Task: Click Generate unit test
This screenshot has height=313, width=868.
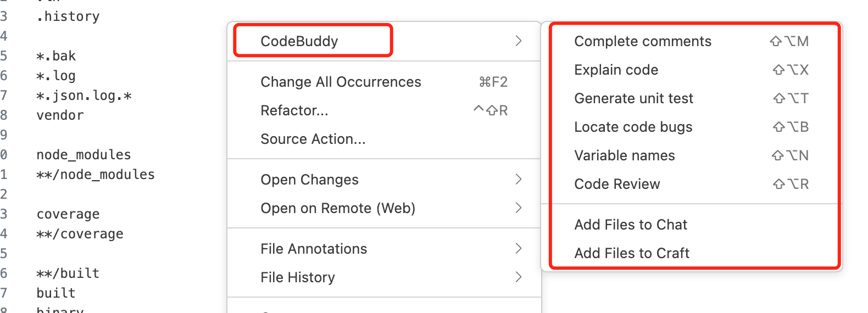Action: click(x=633, y=98)
